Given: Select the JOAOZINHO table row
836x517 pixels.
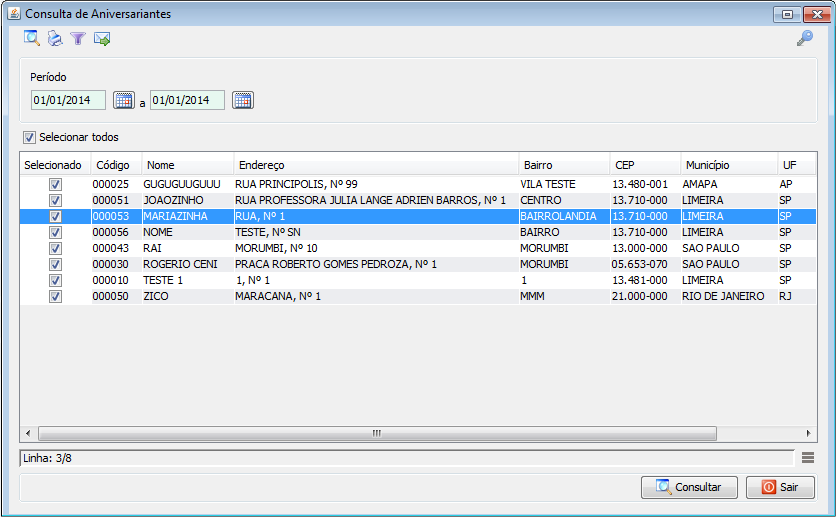Looking at the screenshot, I should pos(300,201).
